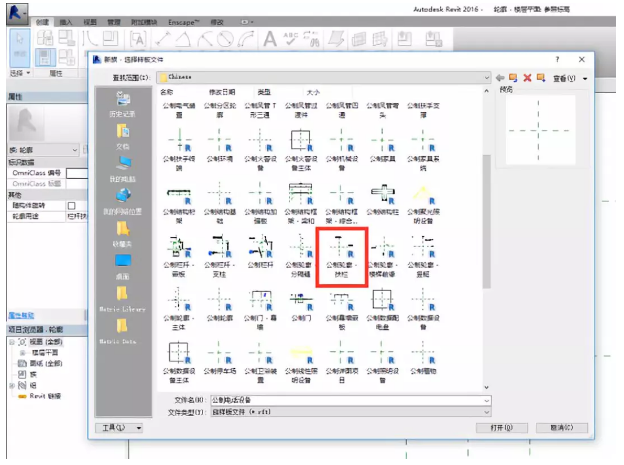The width and height of the screenshot is (624, 465).
Task: Expand the 文件名 dropdown arrow
Action: 486,401
